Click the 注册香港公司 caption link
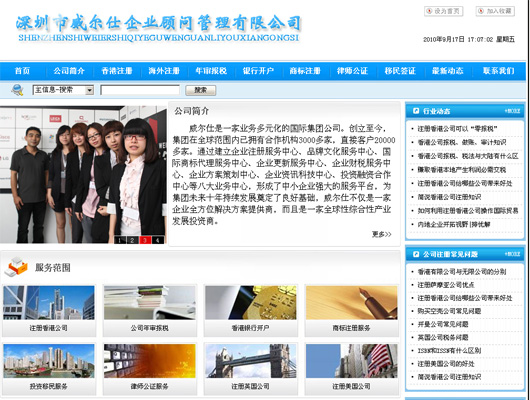This screenshot has width=530, height=400. [48, 328]
